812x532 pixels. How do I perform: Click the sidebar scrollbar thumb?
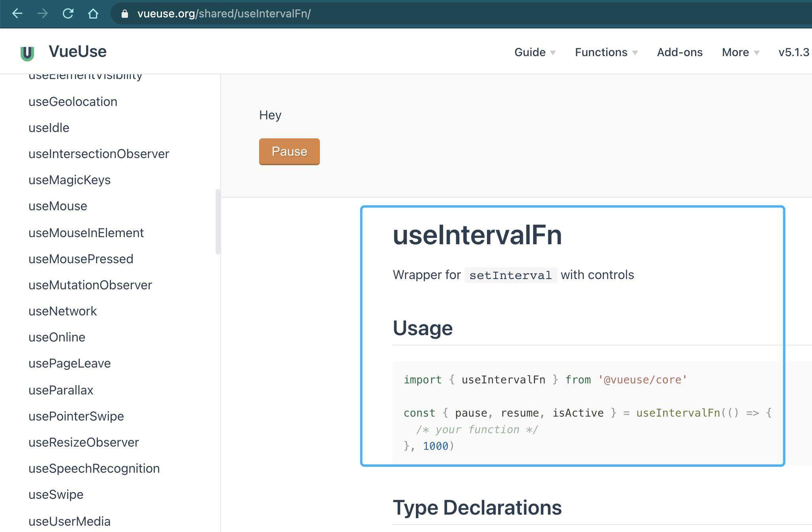point(218,222)
